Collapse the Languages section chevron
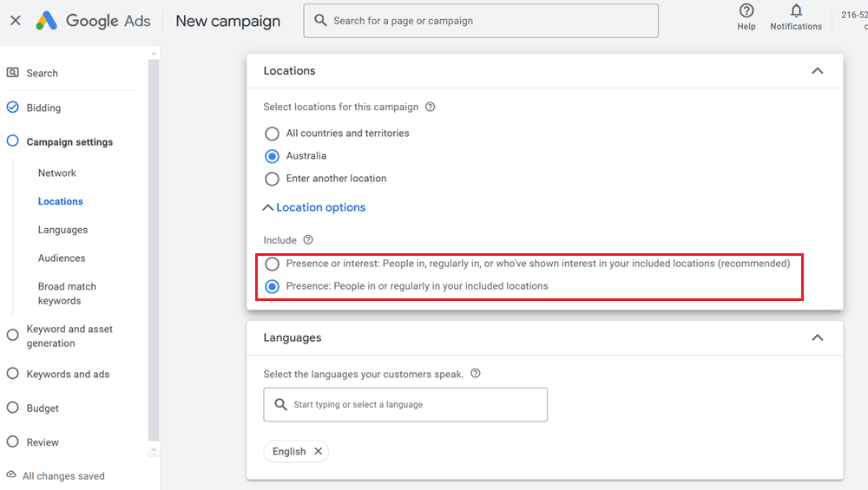Screen dimensions: 868x490 (817, 337)
